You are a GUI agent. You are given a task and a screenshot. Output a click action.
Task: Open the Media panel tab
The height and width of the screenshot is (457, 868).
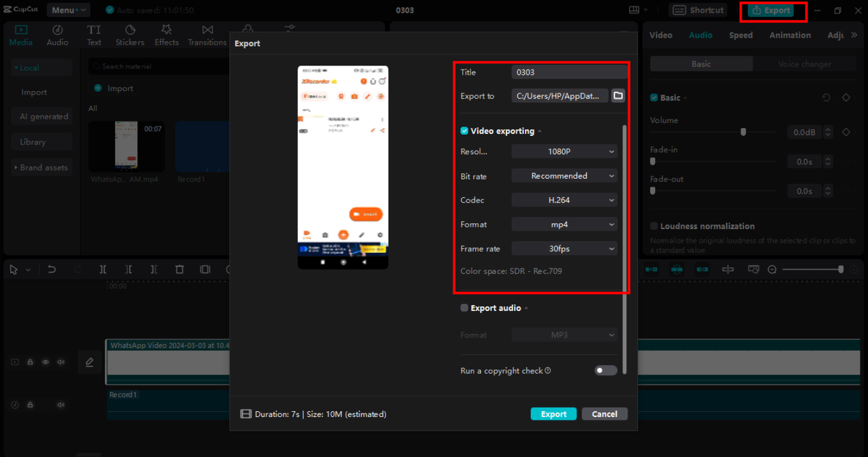[x=21, y=35]
